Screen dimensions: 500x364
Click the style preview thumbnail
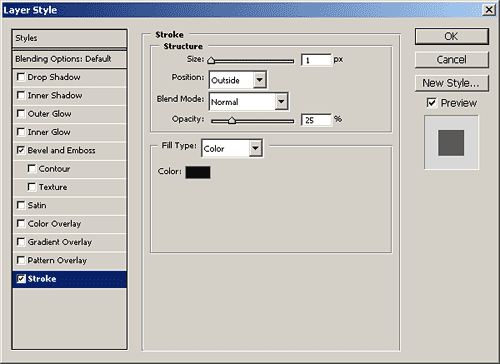[451, 143]
